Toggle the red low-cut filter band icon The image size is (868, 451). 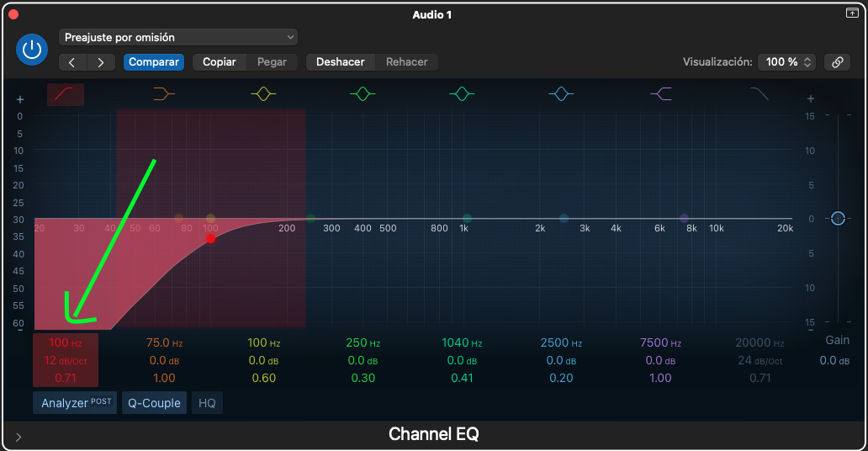(65, 94)
